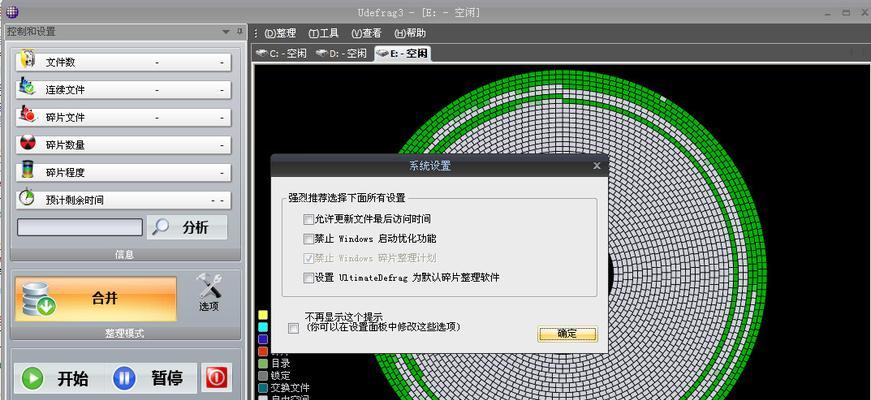Open the 帮助 menu
The height and width of the screenshot is (400, 871).
pyautogui.click(x=410, y=33)
